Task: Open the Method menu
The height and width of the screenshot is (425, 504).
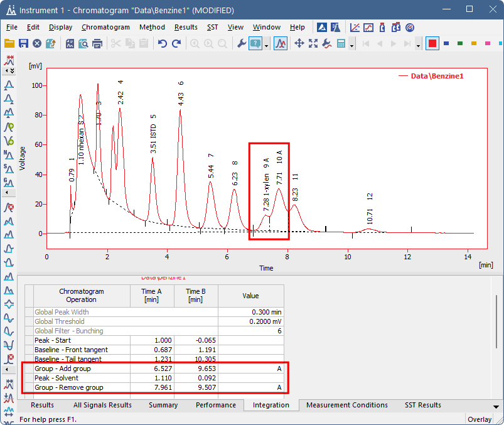Action: pyautogui.click(x=152, y=28)
